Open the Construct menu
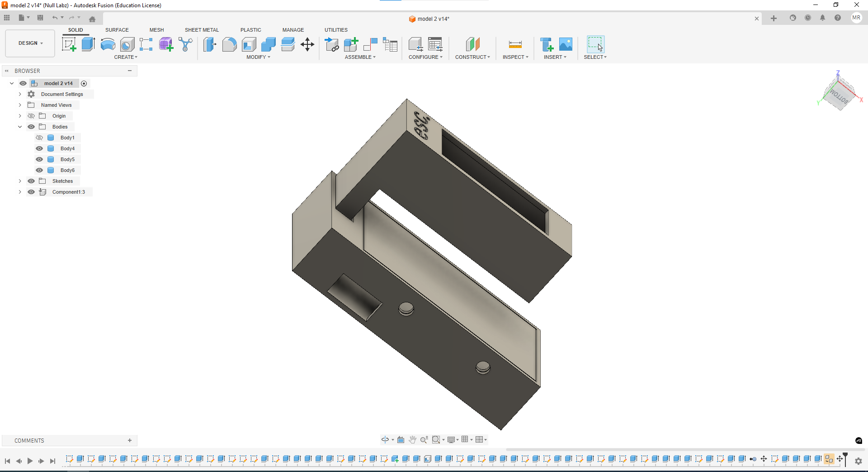 click(x=472, y=57)
